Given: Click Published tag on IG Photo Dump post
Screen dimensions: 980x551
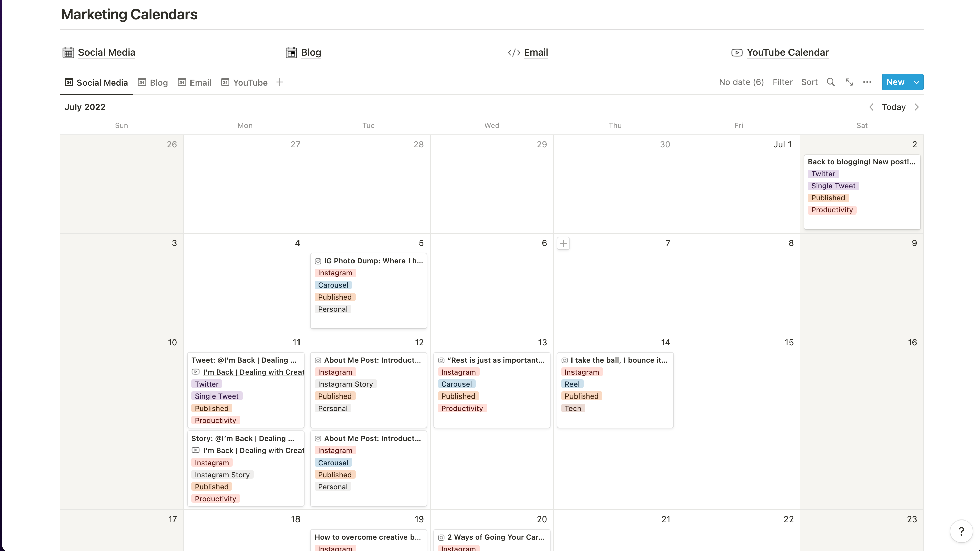Looking at the screenshot, I should coord(335,297).
